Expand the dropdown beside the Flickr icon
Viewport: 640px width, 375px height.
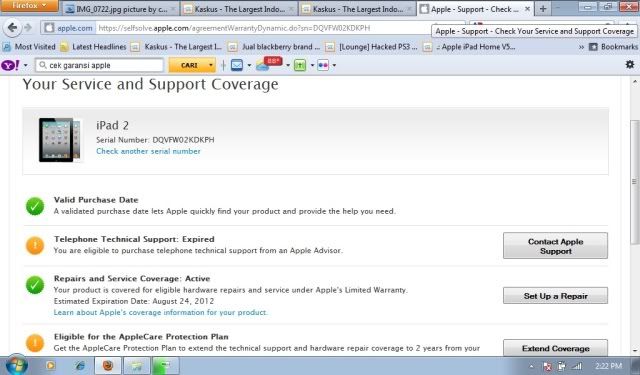(334, 65)
